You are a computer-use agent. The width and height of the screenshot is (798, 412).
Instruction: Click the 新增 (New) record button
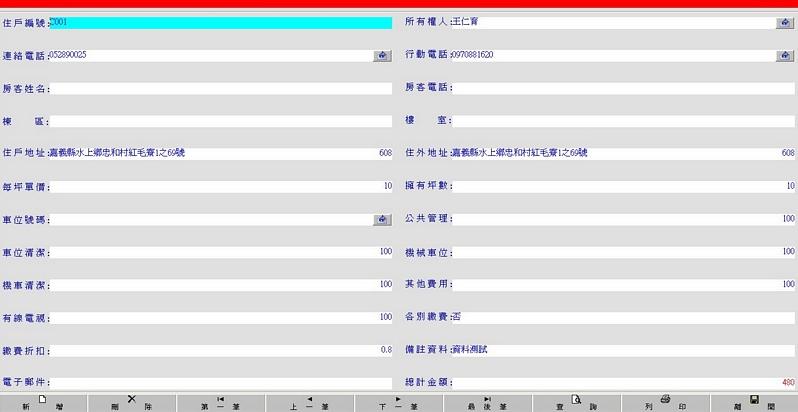(x=44, y=403)
